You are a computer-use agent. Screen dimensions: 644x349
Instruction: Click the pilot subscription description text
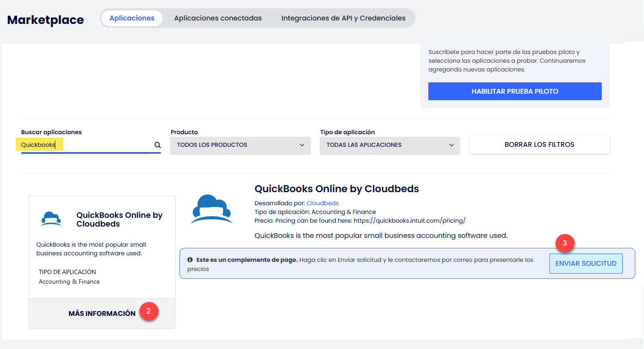(507, 61)
